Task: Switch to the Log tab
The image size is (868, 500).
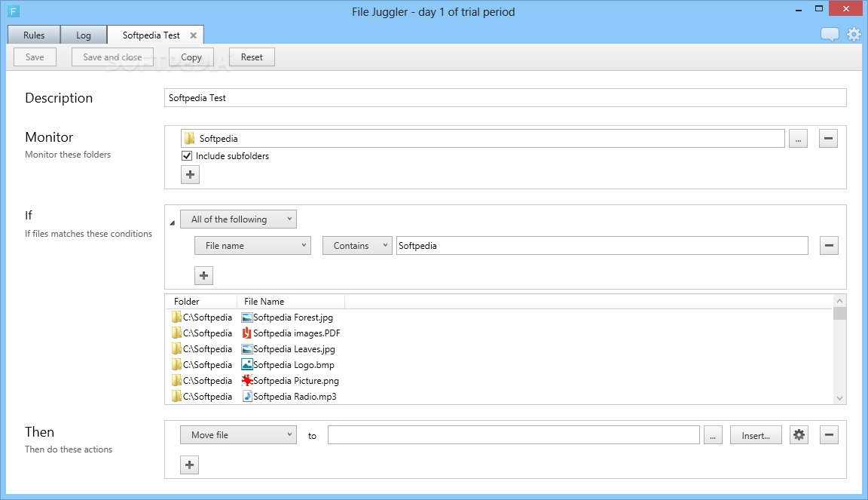Action: (x=84, y=35)
